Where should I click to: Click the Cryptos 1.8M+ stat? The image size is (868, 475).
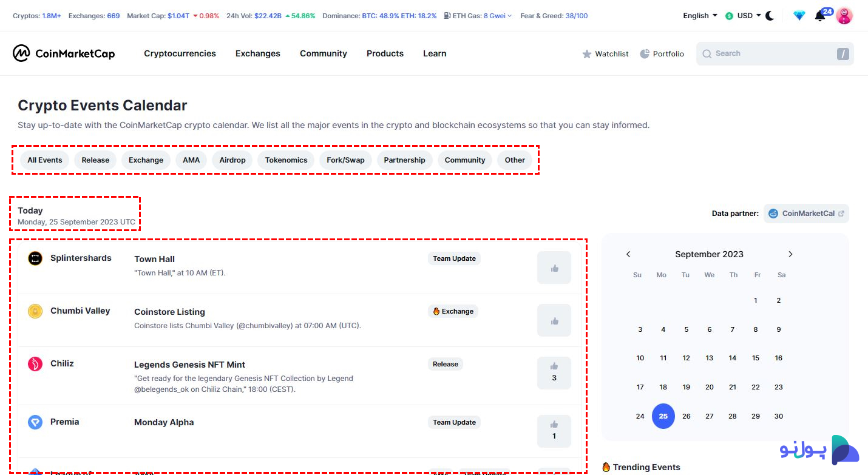(x=37, y=16)
